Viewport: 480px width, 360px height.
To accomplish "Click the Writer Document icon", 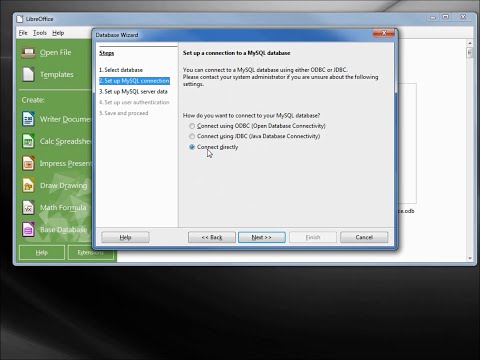I will [x=28, y=119].
